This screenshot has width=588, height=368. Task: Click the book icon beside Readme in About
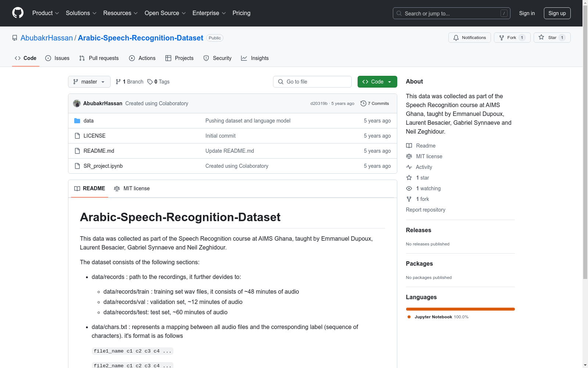(x=409, y=146)
